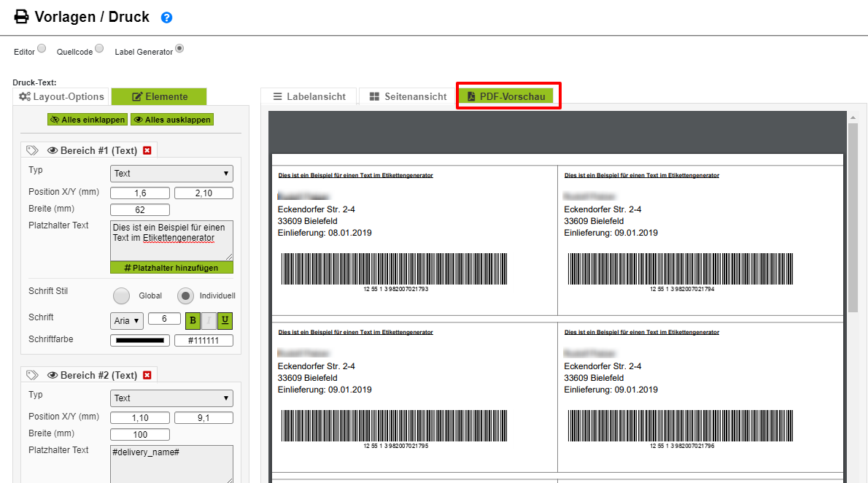Click the #111111 hex color field
Image resolution: width=868 pixels, height=483 pixels.
coord(204,341)
